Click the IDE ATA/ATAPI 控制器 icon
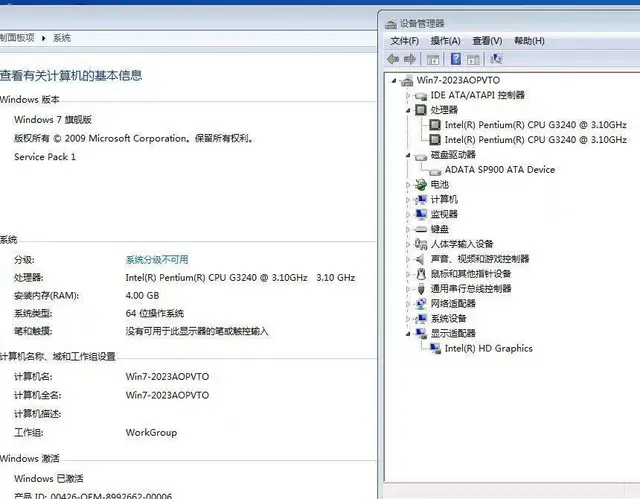 421,96
